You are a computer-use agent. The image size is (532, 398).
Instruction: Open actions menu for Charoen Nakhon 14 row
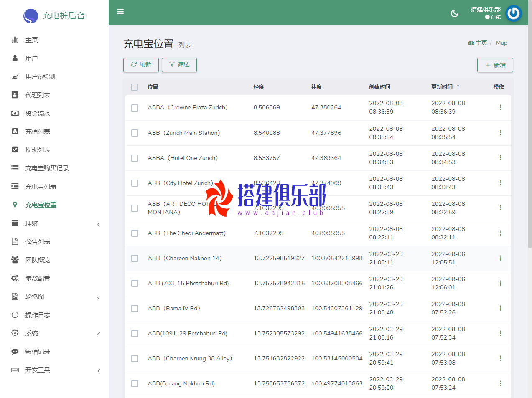coord(501,258)
